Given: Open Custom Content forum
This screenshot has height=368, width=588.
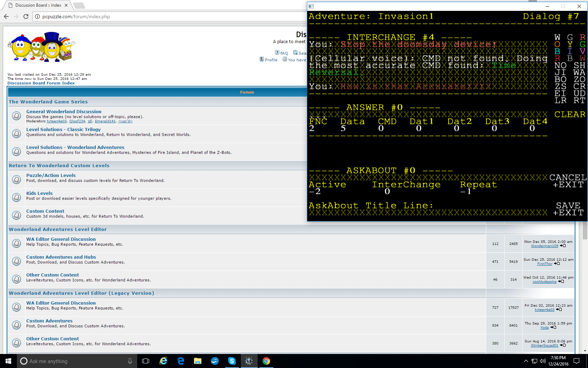Looking at the screenshot, I should tap(45, 211).
